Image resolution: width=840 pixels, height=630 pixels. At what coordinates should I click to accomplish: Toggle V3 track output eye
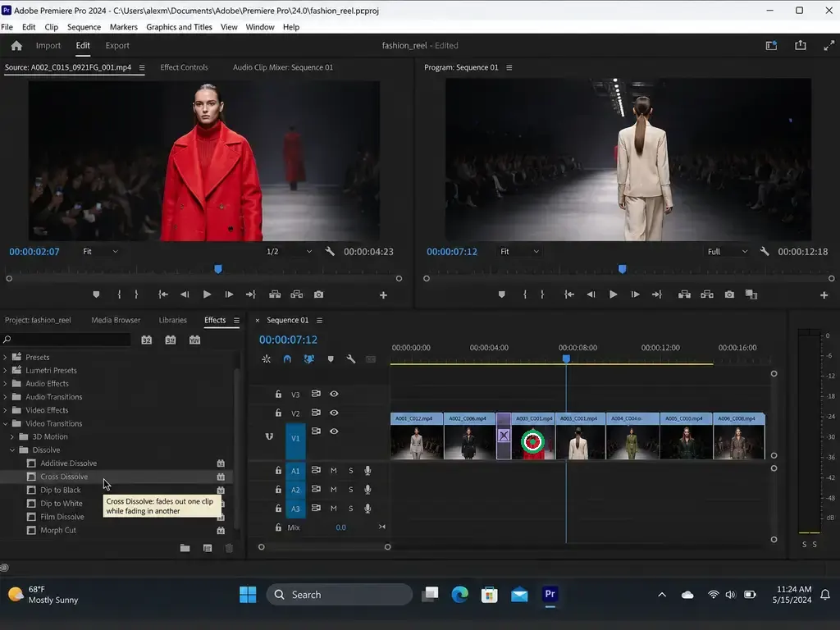click(x=334, y=394)
